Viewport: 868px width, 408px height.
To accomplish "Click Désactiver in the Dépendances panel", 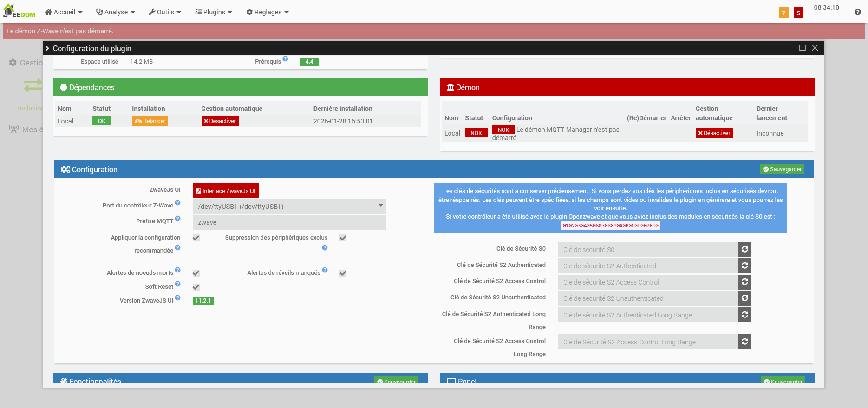I will (x=220, y=121).
